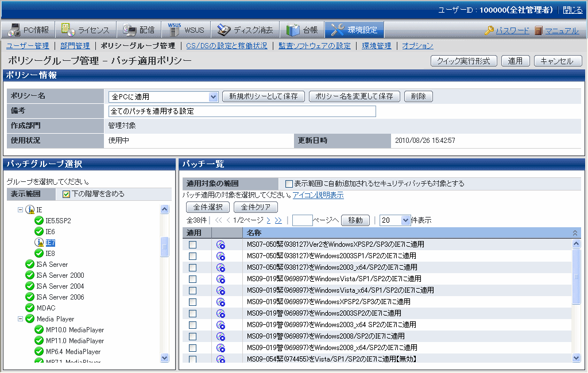Open CS/DSの設定と稼働状況
Image resolution: width=588 pixels, height=373 pixels.
226,46
